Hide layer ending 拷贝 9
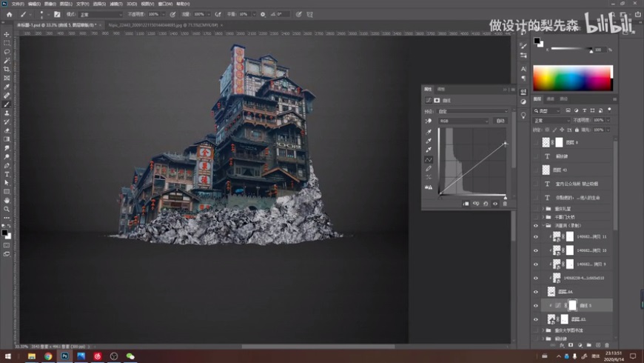644x363 pixels. tap(536, 264)
